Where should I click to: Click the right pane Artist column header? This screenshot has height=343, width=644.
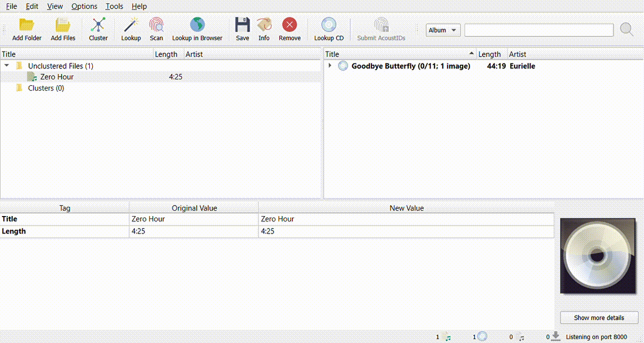[575, 54]
